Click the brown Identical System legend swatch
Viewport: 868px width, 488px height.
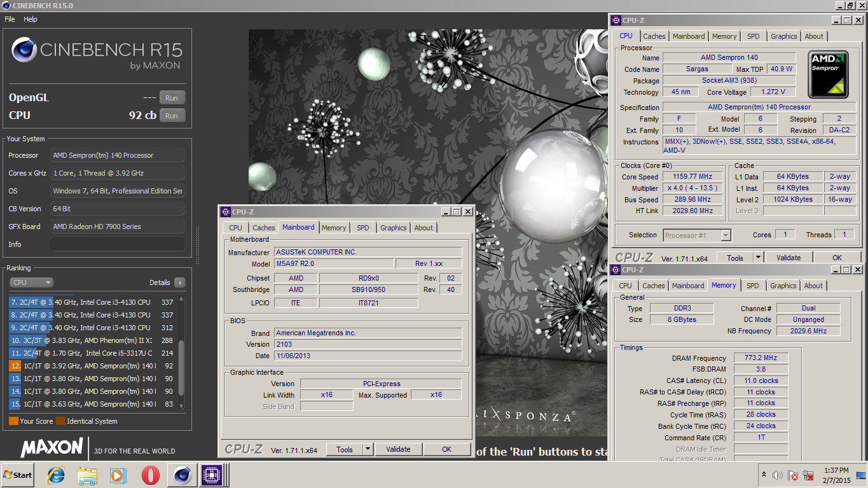tap(60, 421)
